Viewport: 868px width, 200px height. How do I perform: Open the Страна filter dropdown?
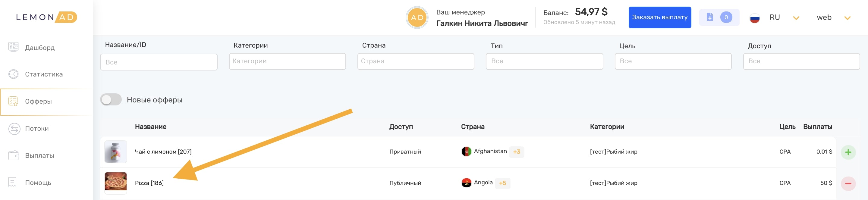click(x=416, y=61)
